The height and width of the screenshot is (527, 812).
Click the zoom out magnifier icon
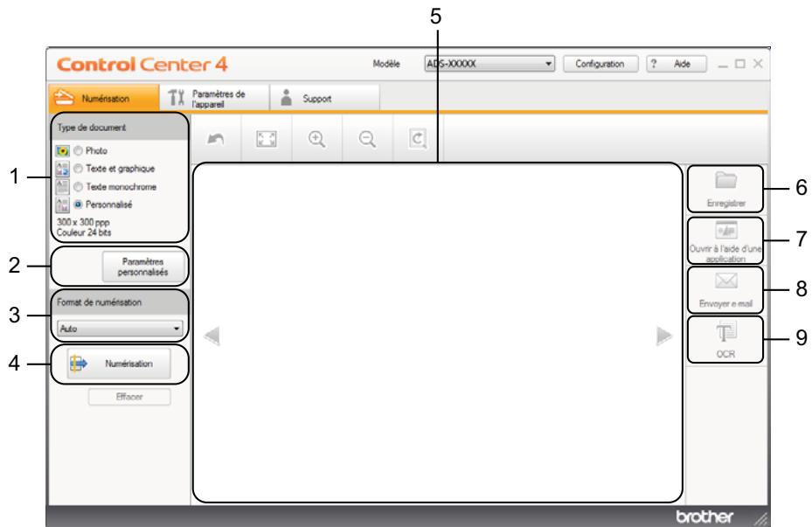click(x=367, y=139)
